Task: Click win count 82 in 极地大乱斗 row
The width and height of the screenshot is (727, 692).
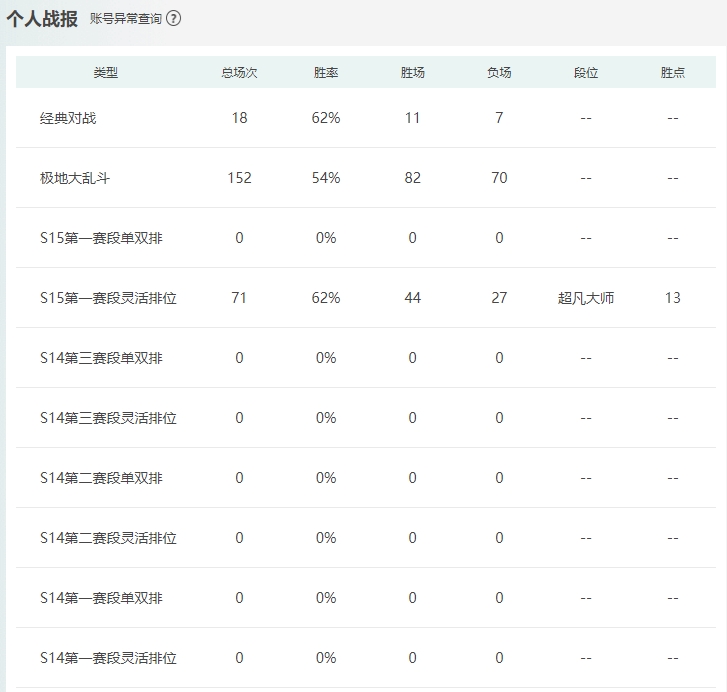Action: click(x=412, y=178)
